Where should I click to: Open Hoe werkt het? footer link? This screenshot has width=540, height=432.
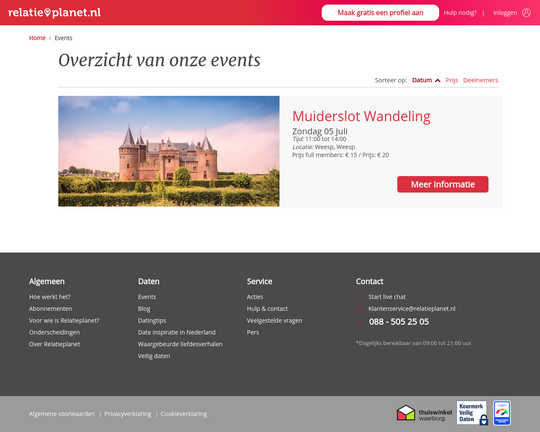50,297
